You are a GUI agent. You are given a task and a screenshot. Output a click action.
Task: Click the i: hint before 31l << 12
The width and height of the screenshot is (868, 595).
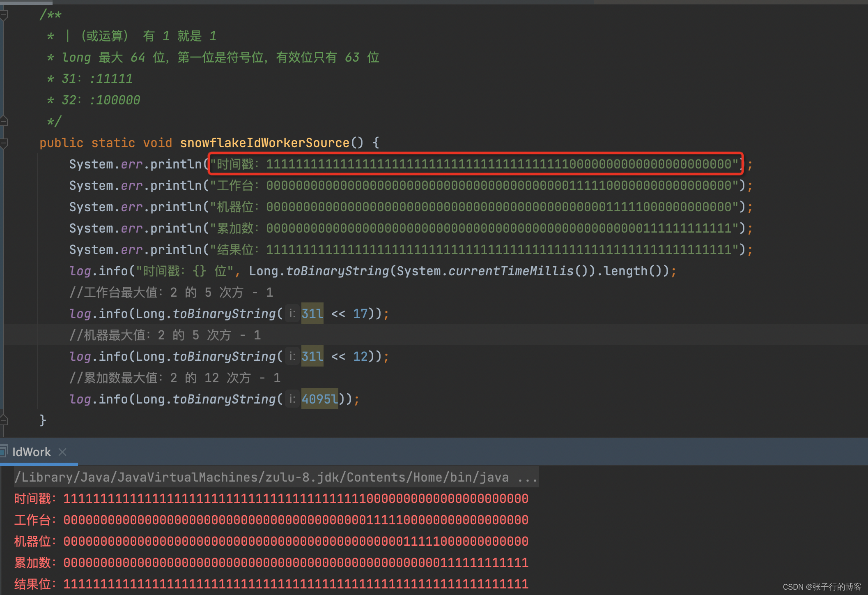(x=292, y=356)
